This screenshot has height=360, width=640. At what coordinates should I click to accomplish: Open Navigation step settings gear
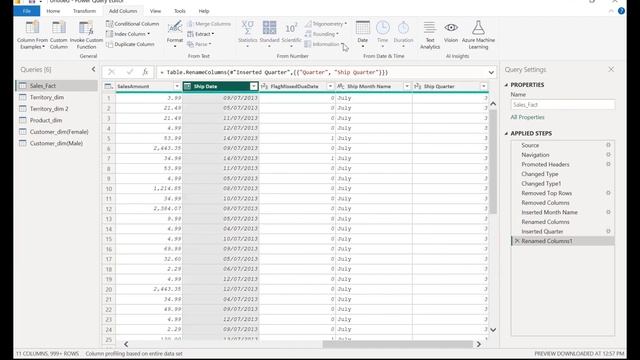pos(608,155)
